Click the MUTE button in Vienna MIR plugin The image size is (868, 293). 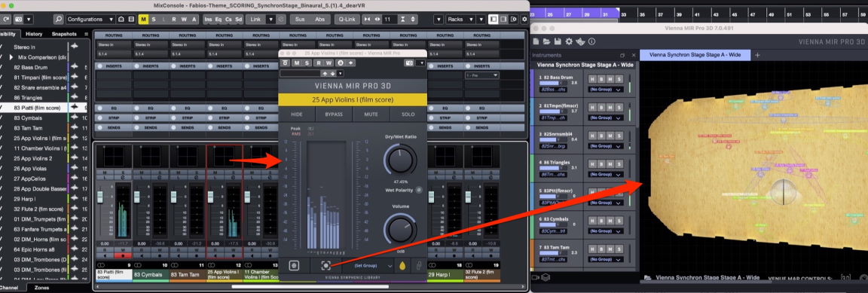click(x=371, y=114)
